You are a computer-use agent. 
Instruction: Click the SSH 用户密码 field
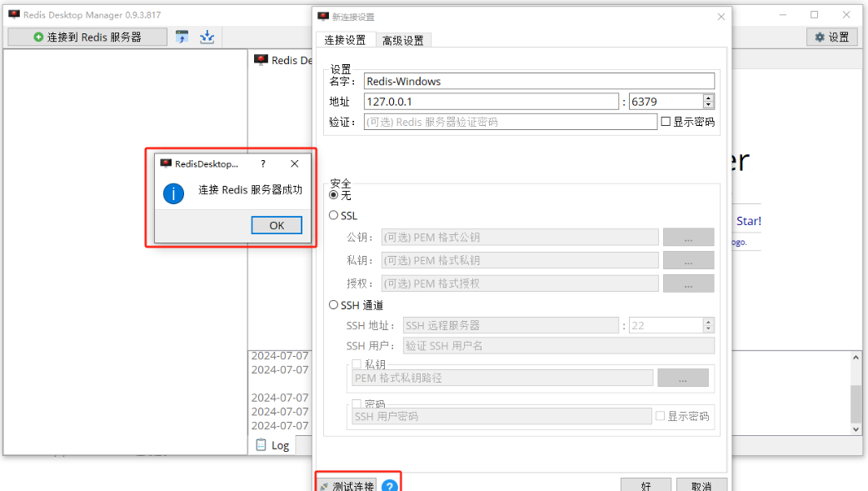(501, 416)
